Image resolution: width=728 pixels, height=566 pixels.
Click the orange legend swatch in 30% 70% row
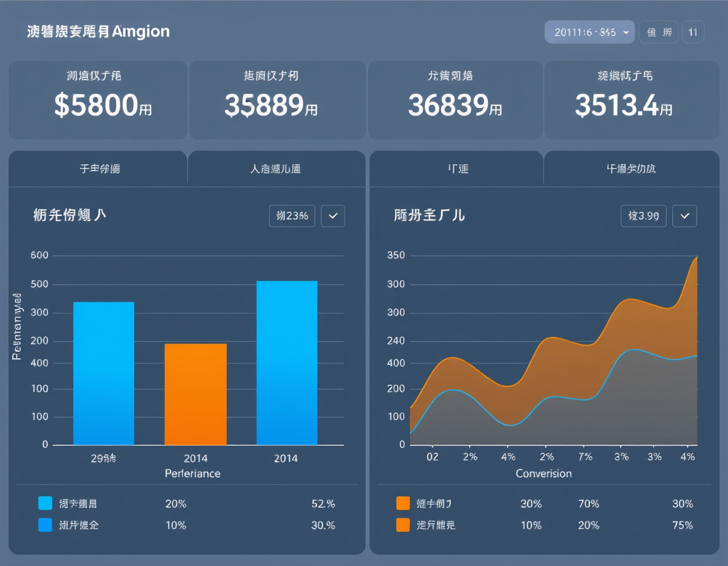403,503
